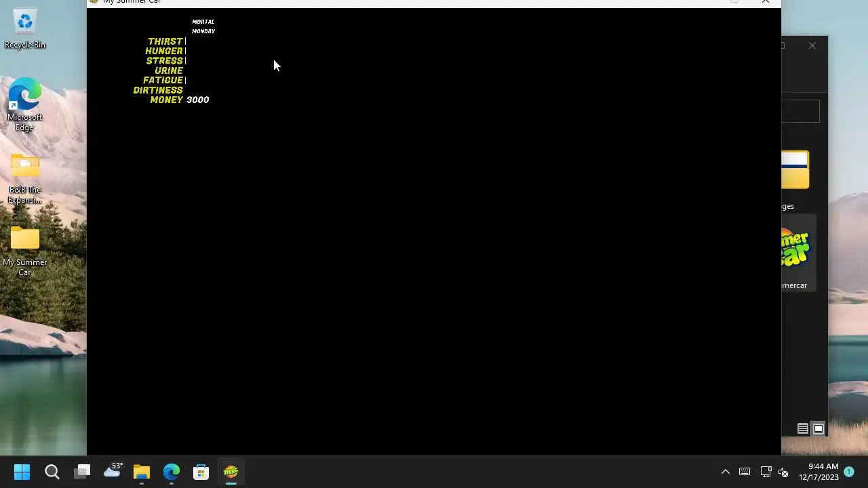This screenshot has height=488, width=868.
Task: Close the background File Explorer window
Action: 812,45
